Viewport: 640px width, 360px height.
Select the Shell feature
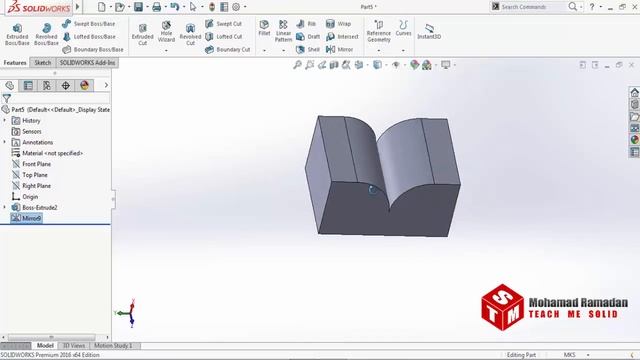coord(308,49)
